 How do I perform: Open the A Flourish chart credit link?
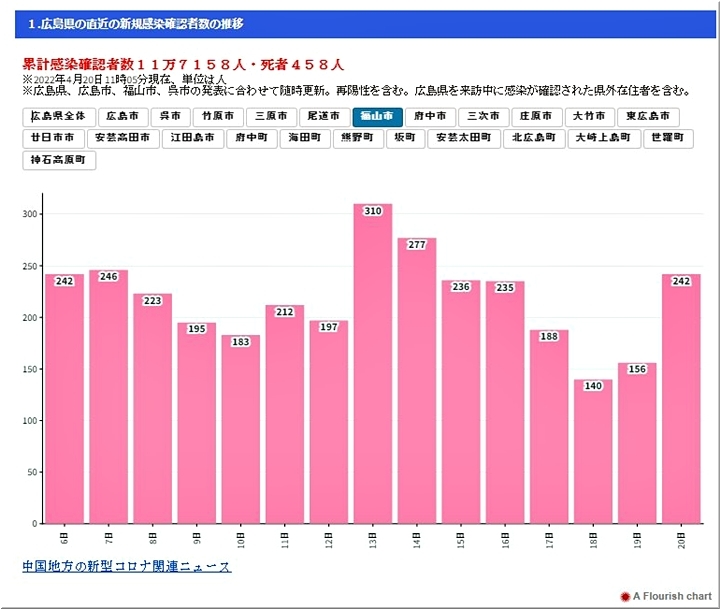[x=672, y=596]
